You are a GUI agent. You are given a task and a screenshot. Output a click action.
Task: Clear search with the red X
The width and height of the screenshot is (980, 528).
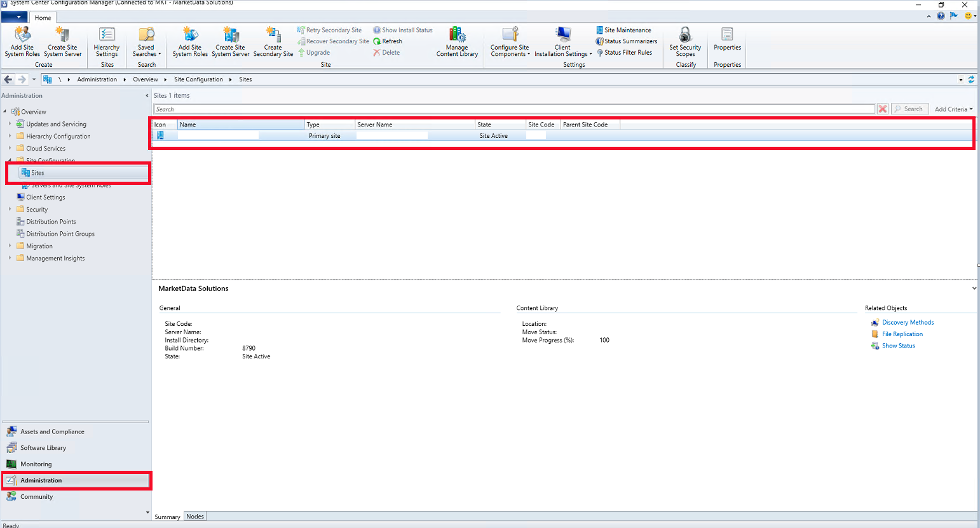[883, 109]
